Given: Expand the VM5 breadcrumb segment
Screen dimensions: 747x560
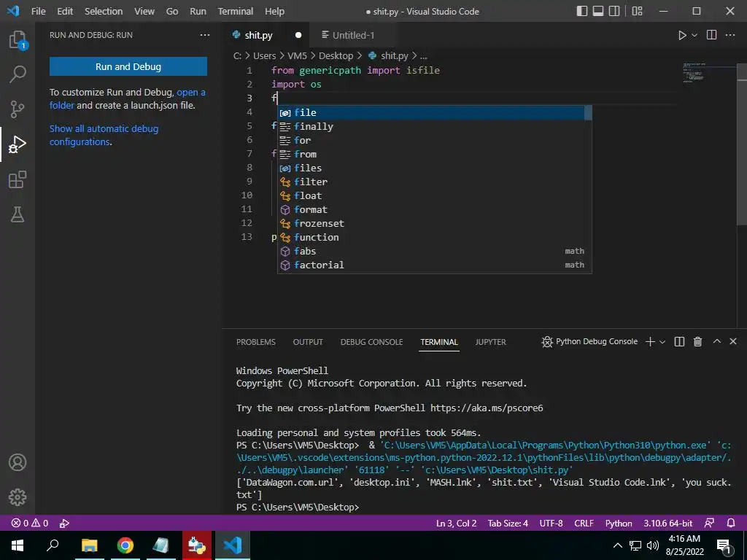Looking at the screenshot, I should [x=298, y=55].
